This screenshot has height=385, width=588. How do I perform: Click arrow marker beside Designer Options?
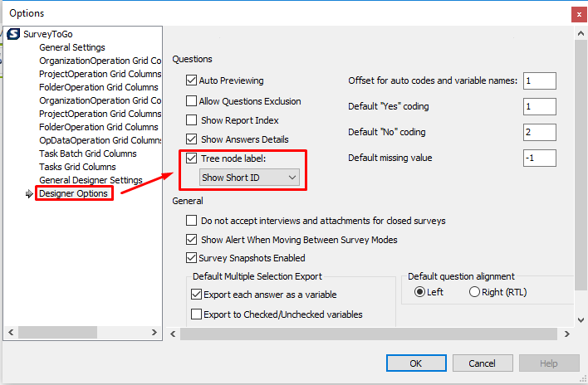tap(29, 193)
